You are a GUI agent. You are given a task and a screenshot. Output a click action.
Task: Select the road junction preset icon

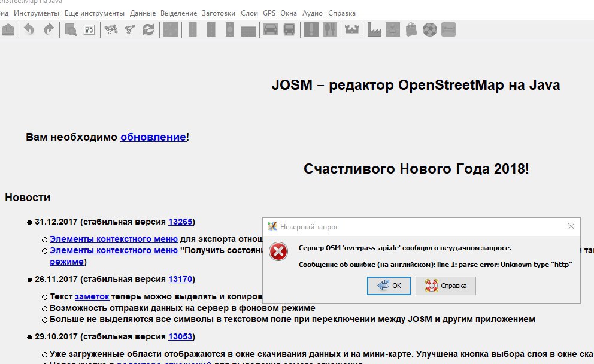point(171,29)
